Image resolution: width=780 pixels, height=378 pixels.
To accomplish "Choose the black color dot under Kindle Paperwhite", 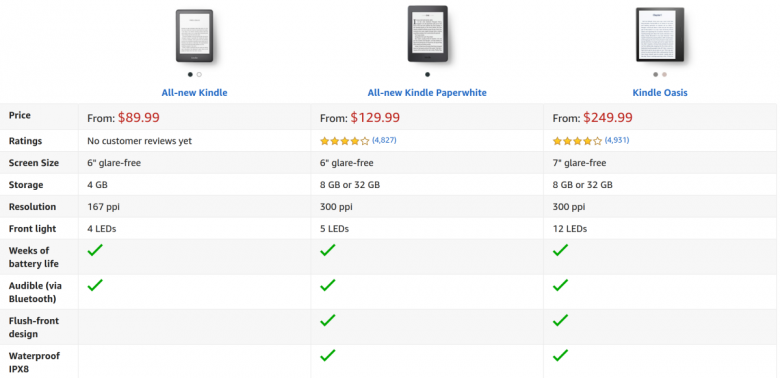I will [427, 75].
